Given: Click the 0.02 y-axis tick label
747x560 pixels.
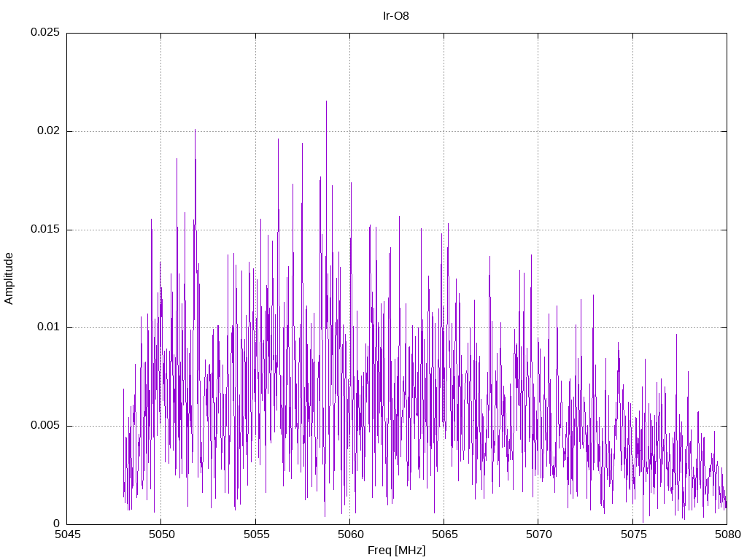Looking at the screenshot, I should (x=48, y=131).
